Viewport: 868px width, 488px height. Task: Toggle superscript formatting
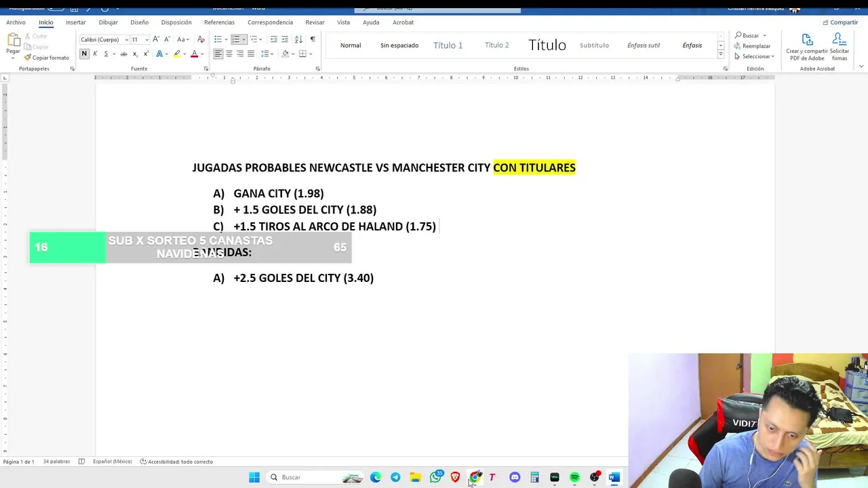point(146,54)
